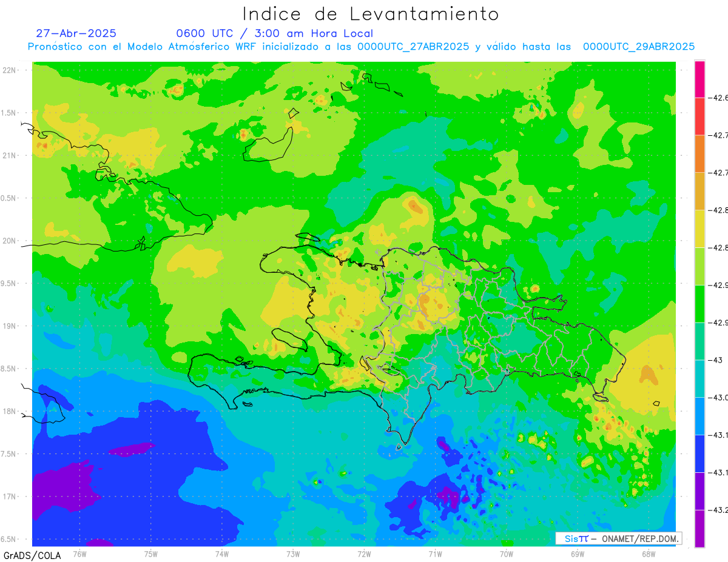The height and width of the screenshot is (562, 728).
Task: Click the '74W' longitude label
Action: (222, 554)
